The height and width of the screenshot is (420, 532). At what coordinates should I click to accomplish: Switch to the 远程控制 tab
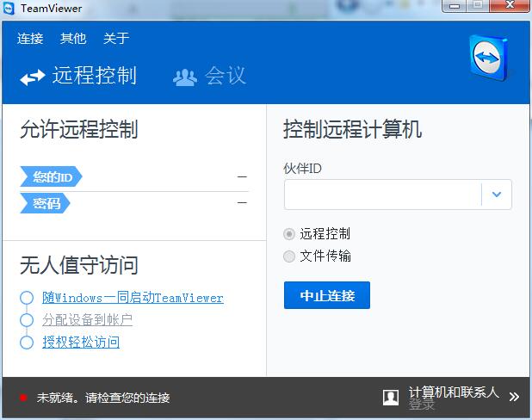point(78,76)
